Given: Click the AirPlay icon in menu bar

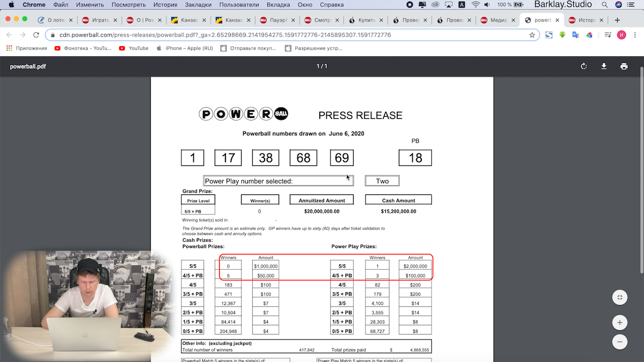Looking at the screenshot, I should [x=449, y=5].
